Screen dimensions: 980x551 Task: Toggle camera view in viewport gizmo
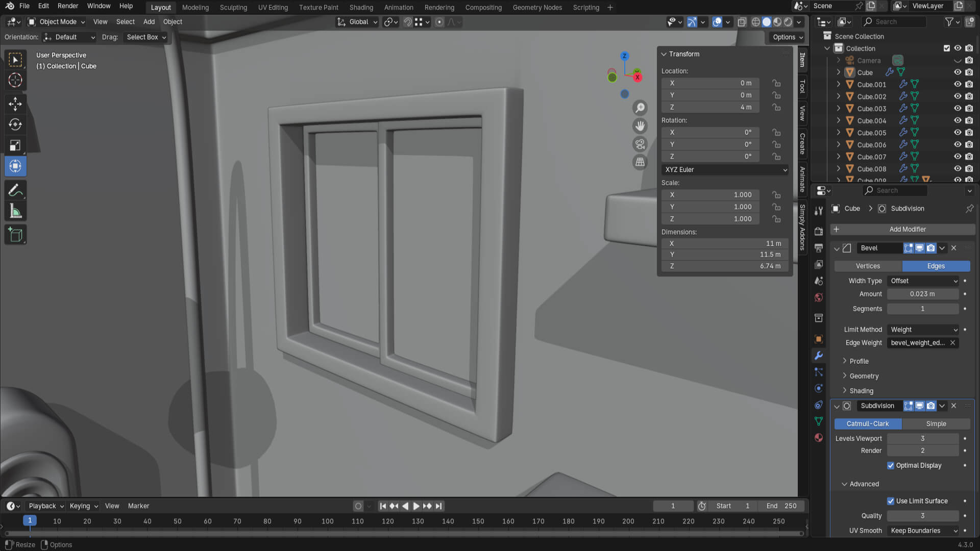pyautogui.click(x=640, y=144)
